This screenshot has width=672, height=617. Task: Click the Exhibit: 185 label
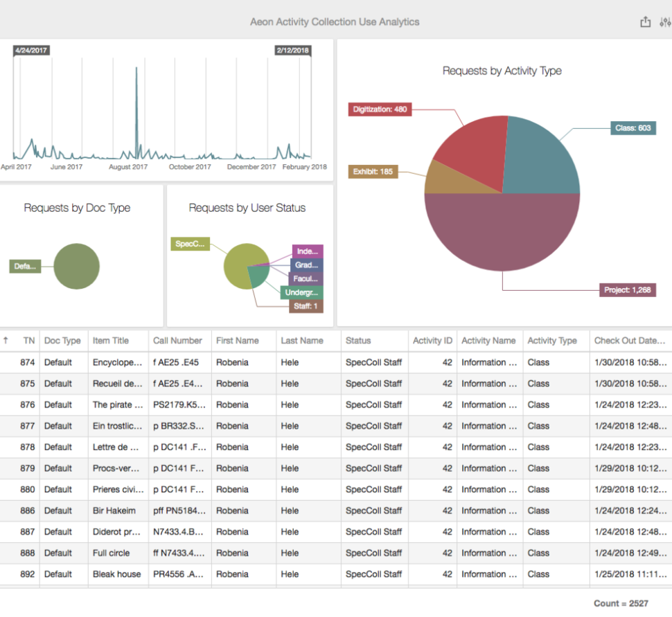[x=373, y=172]
